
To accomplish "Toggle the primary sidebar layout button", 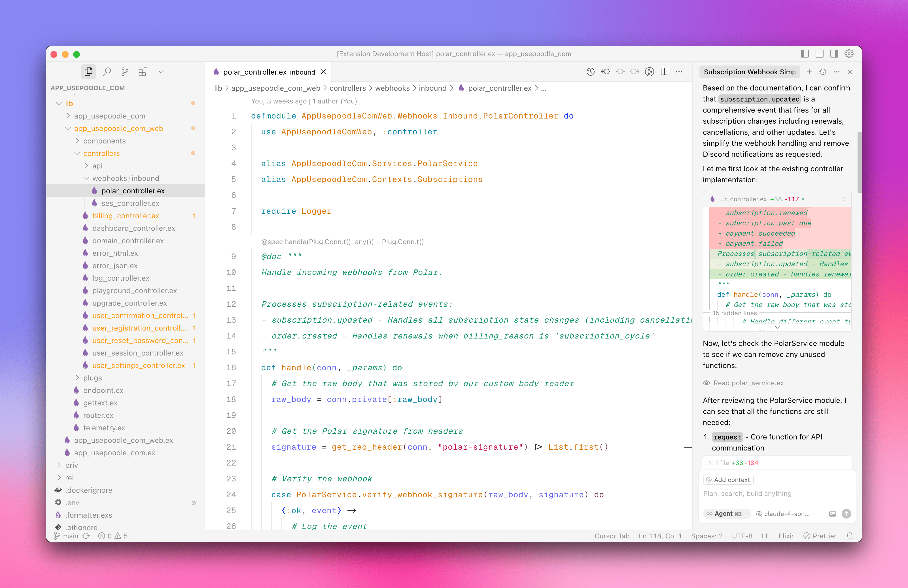I will 805,54.
